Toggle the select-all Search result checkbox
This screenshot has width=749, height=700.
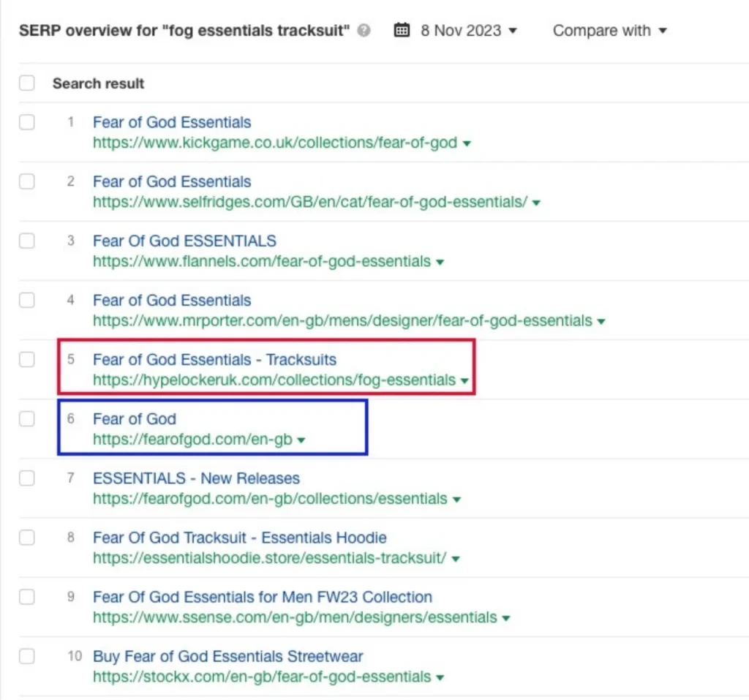[x=27, y=83]
